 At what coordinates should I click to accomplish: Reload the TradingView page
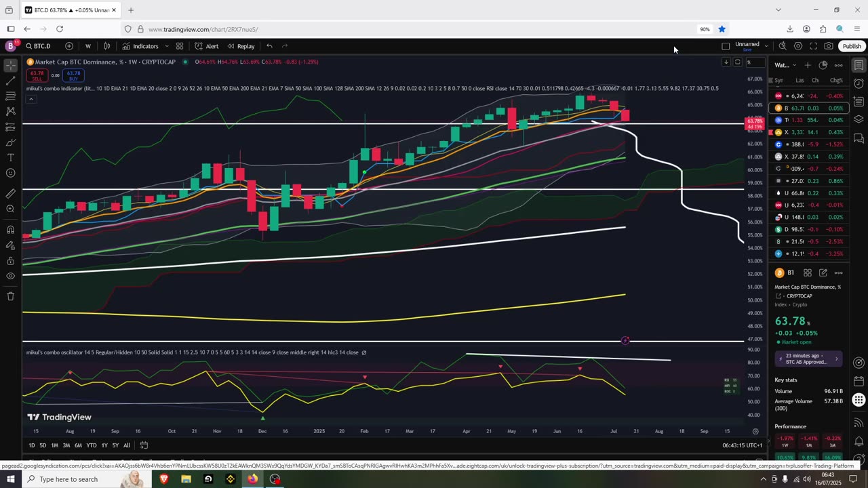[60, 29]
